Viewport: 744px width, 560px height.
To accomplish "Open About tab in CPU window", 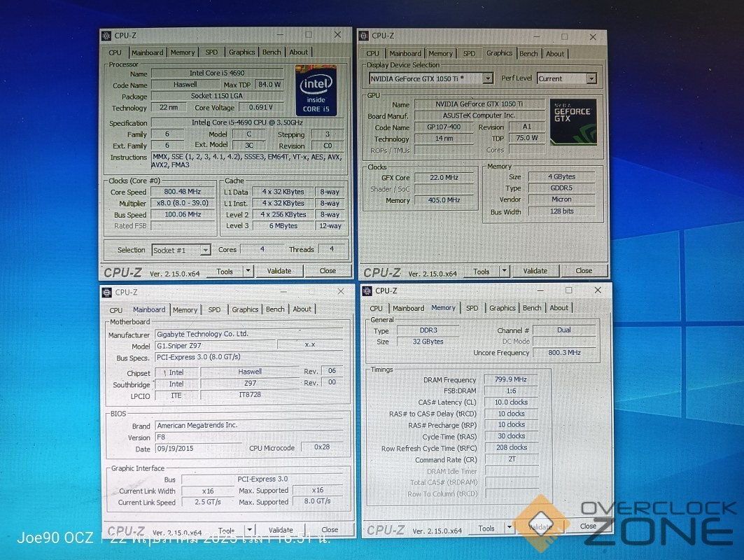I will coord(299,52).
